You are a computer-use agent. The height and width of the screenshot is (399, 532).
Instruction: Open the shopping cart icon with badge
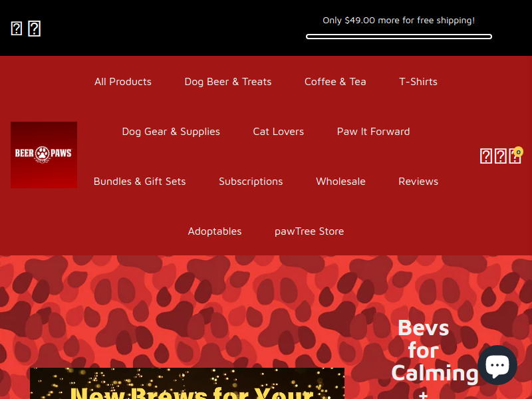point(515,156)
